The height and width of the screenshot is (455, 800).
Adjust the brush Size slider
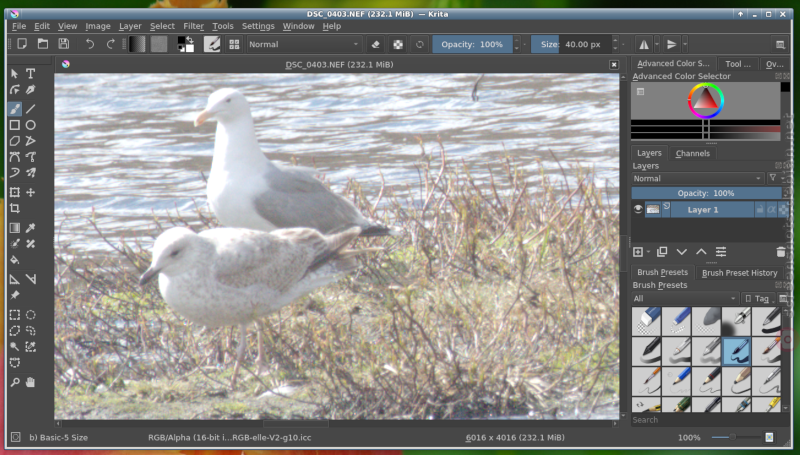tap(570, 44)
